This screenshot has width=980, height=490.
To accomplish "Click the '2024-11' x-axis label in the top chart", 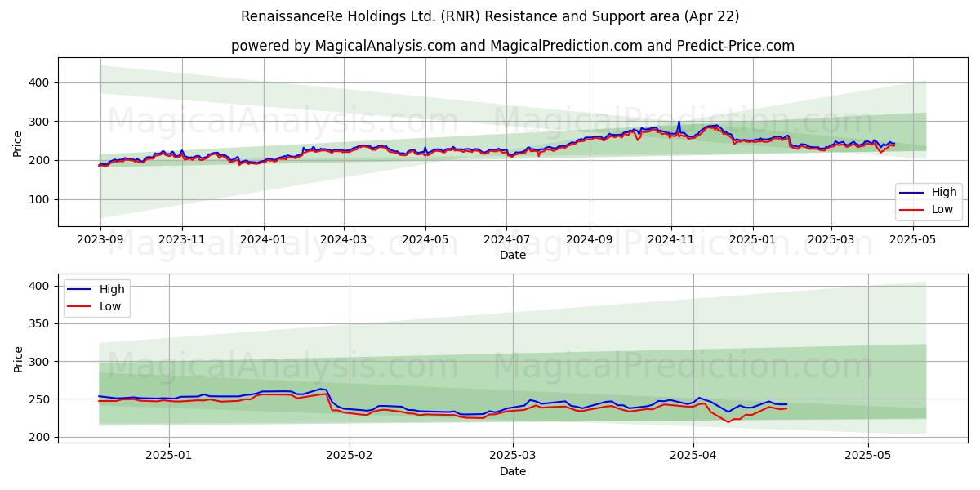I will (670, 240).
